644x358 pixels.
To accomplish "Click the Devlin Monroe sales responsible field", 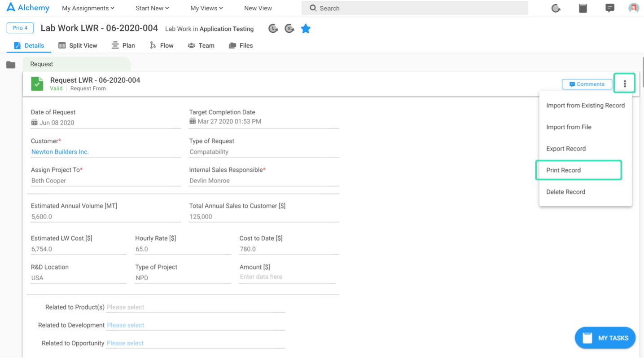I will 264,181.
